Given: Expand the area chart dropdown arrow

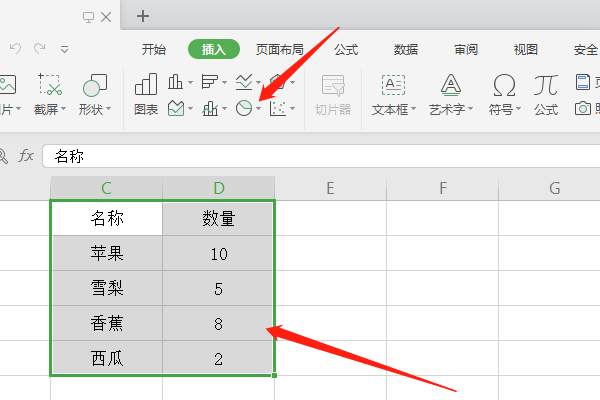Looking at the screenshot, I should click(x=190, y=109).
